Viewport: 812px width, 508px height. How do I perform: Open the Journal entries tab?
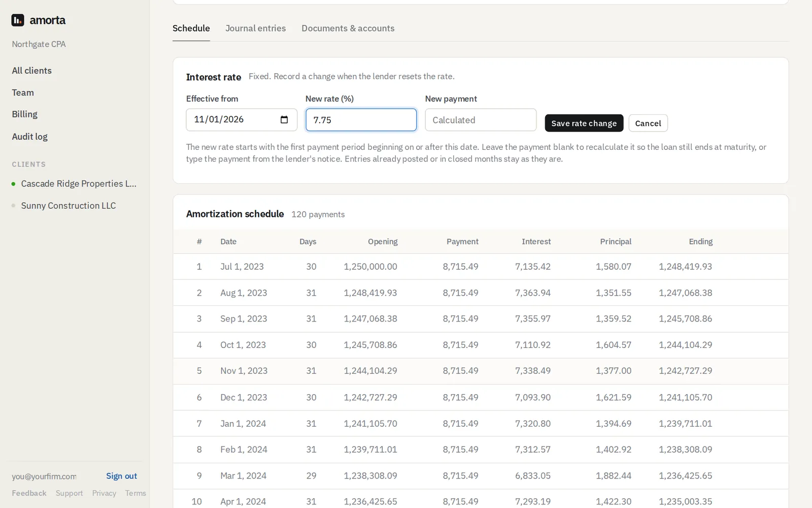click(x=255, y=28)
